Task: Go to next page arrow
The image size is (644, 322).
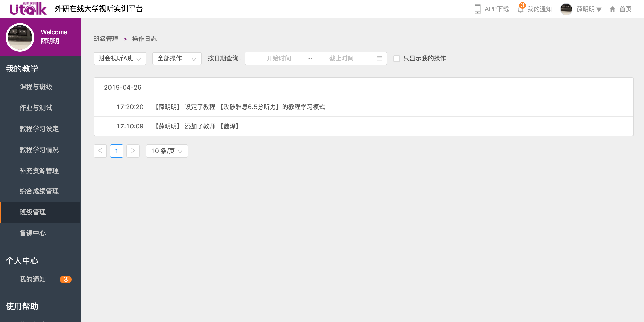Action: coord(133,151)
